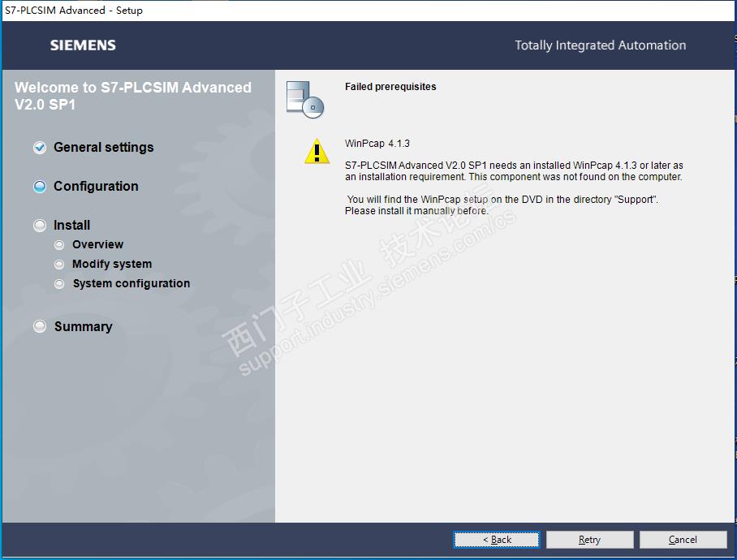Click the installer disc icon near Failed prerequisites
737x560 pixels.
305,100
